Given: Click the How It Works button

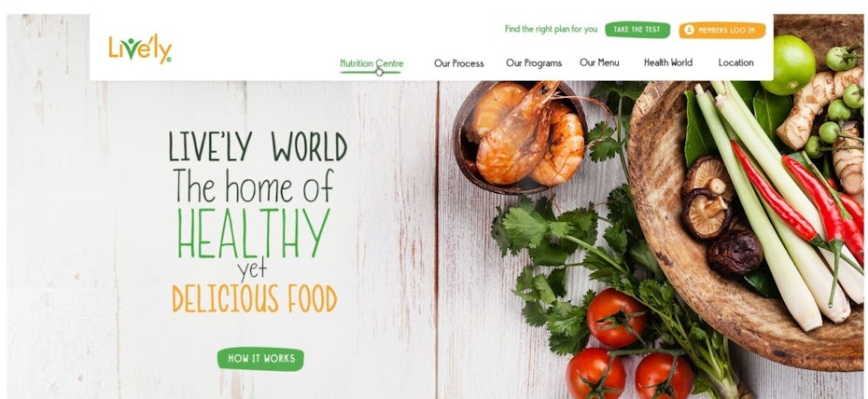Looking at the screenshot, I should click(x=260, y=359).
